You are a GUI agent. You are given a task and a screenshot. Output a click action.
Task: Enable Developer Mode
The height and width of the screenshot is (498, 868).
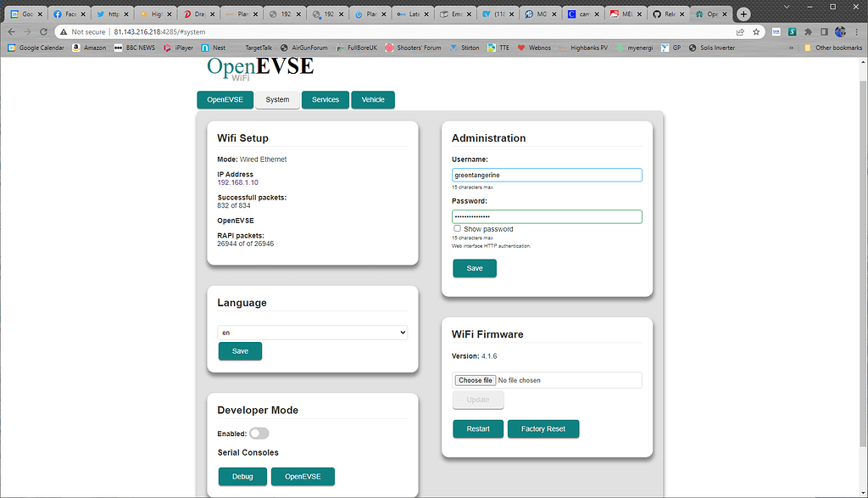259,433
